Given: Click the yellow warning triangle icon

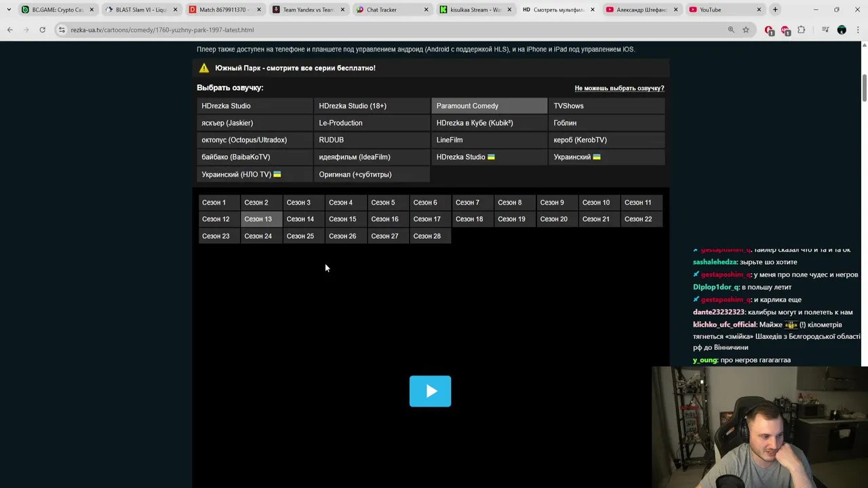Looking at the screenshot, I should 204,68.
